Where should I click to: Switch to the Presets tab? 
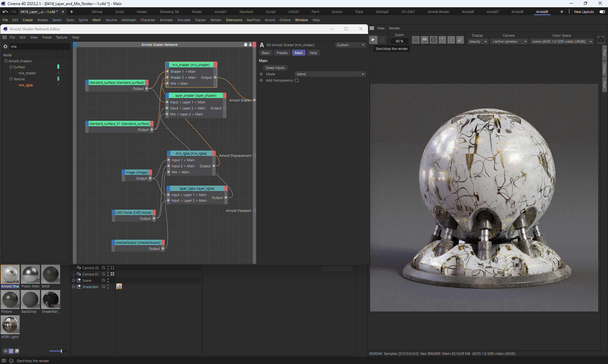(282, 53)
